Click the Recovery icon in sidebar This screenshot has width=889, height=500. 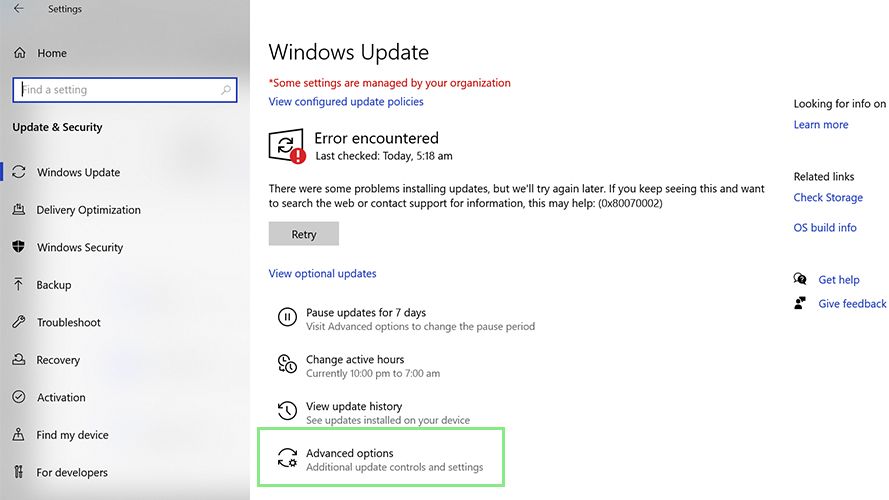click(19, 359)
